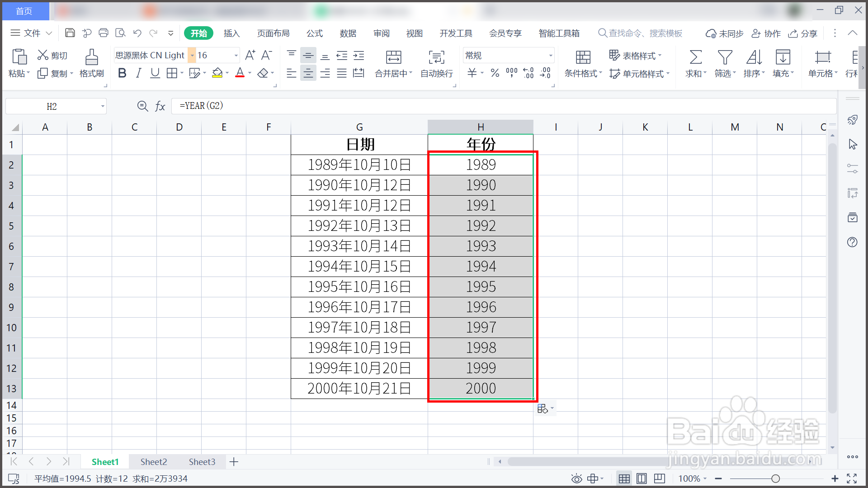
Task: Click the formula bar input field
Action: (504, 106)
